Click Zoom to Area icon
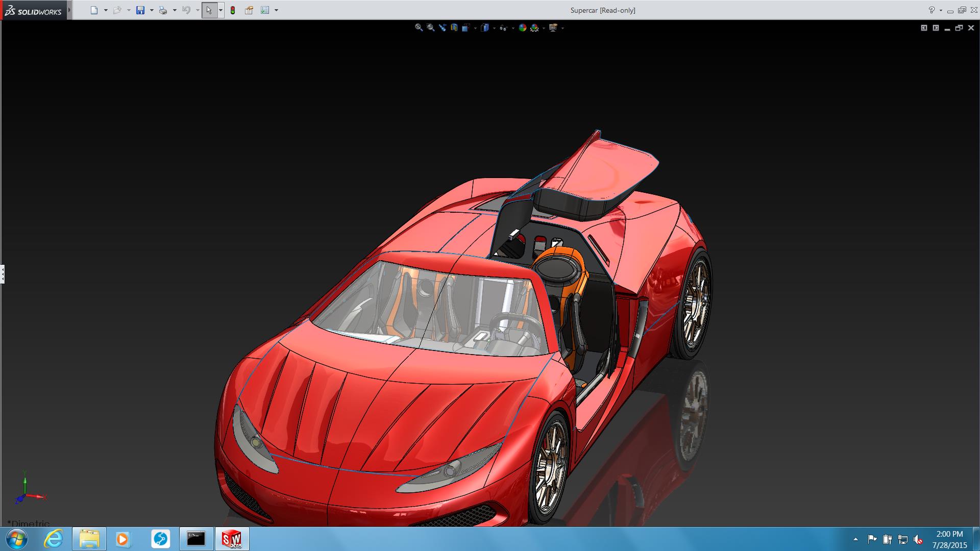This screenshot has width=980, height=551. tap(431, 28)
